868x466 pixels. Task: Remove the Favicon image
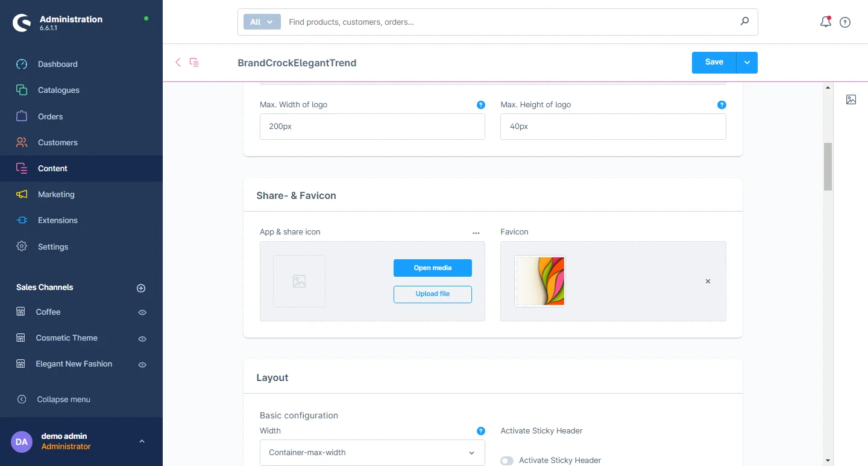click(x=708, y=282)
